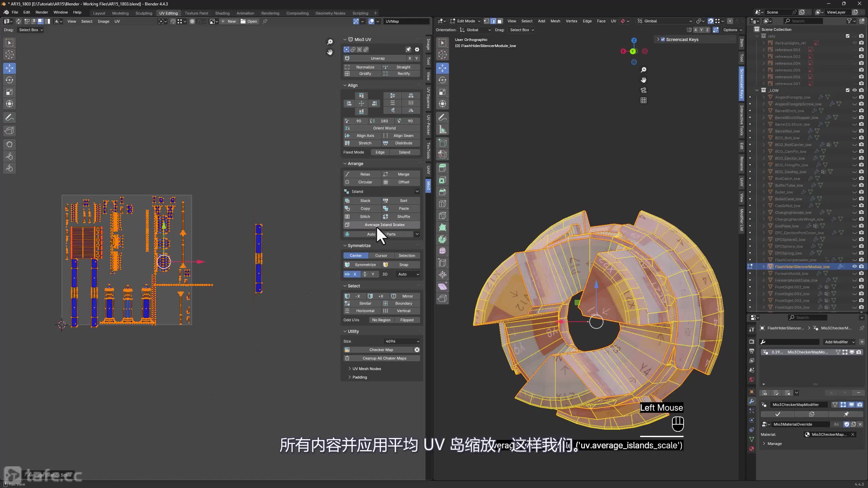This screenshot has height=488, width=868.
Task: Click the Checker Map button
Action: (x=378, y=350)
